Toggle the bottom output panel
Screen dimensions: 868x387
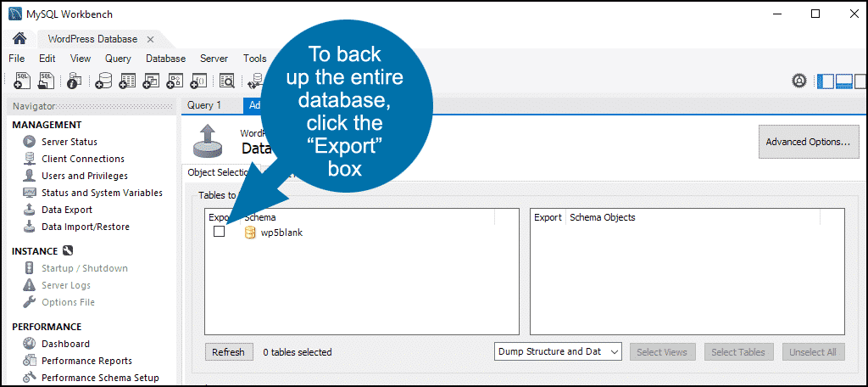coord(843,81)
